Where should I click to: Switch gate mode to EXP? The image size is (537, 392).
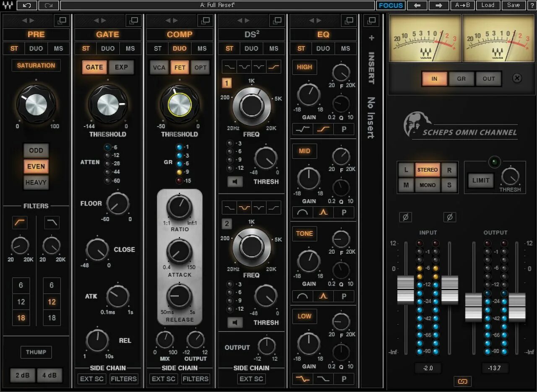tap(121, 67)
